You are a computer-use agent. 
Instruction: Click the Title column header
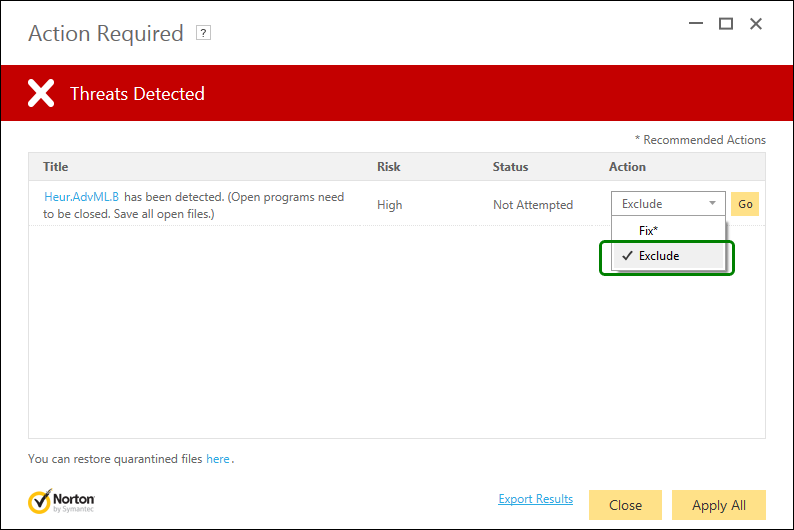pyautogui.click(x=55, y=167)
